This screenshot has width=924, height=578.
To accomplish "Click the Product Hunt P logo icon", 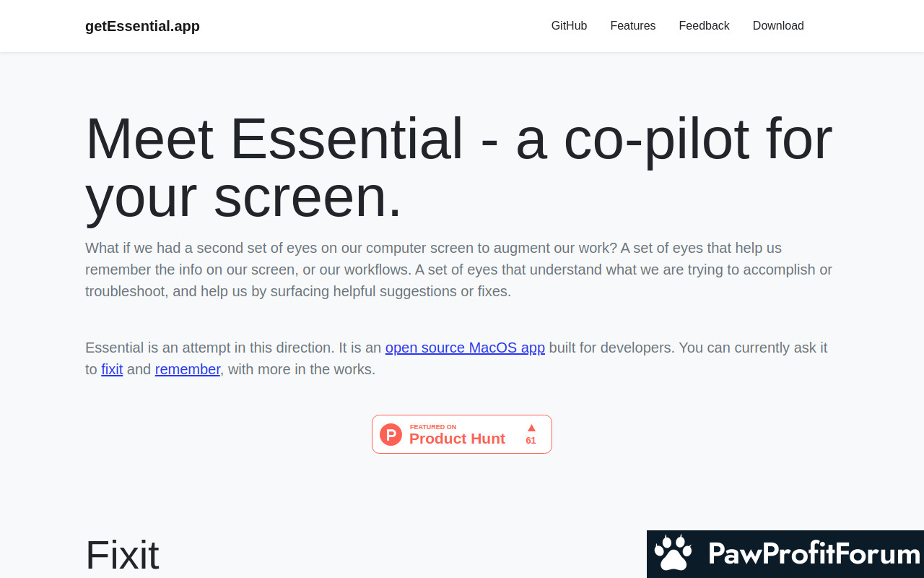I will 391,434.
